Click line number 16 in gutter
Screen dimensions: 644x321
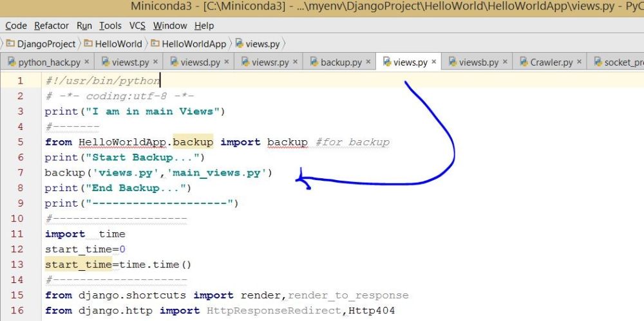coord(17,310)
